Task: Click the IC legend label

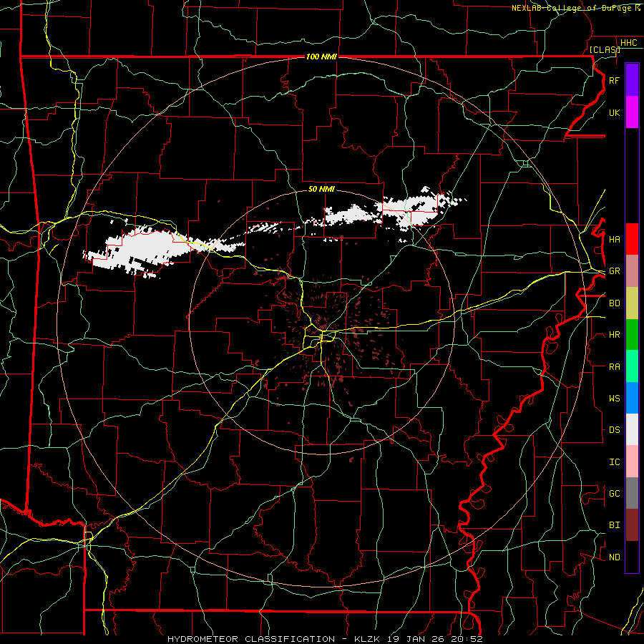Action: tap(614, 462)
